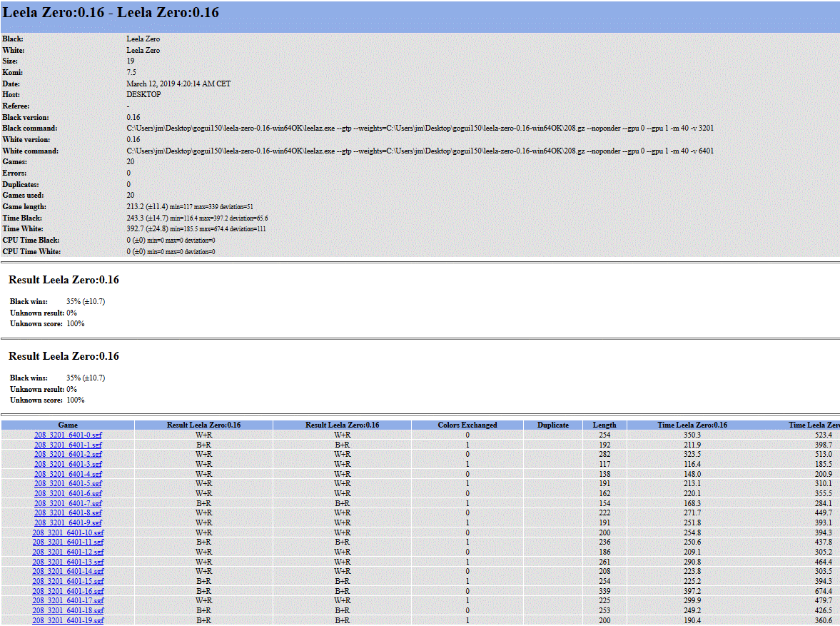
Task: Click the 208_3201_6401-2.sgf link
Action: click(x=68, y=455)
